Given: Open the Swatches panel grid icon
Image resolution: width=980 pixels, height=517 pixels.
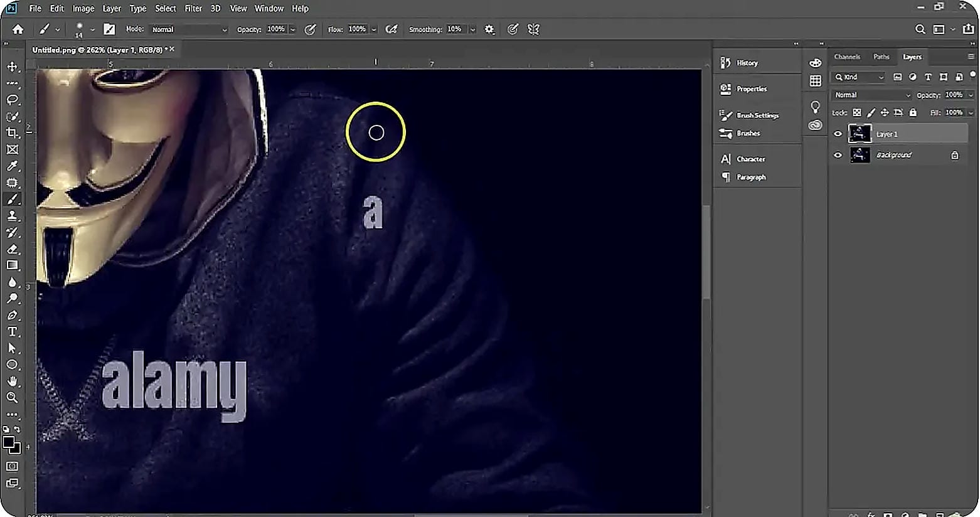Looking at the screenshot, I should 815,81.
